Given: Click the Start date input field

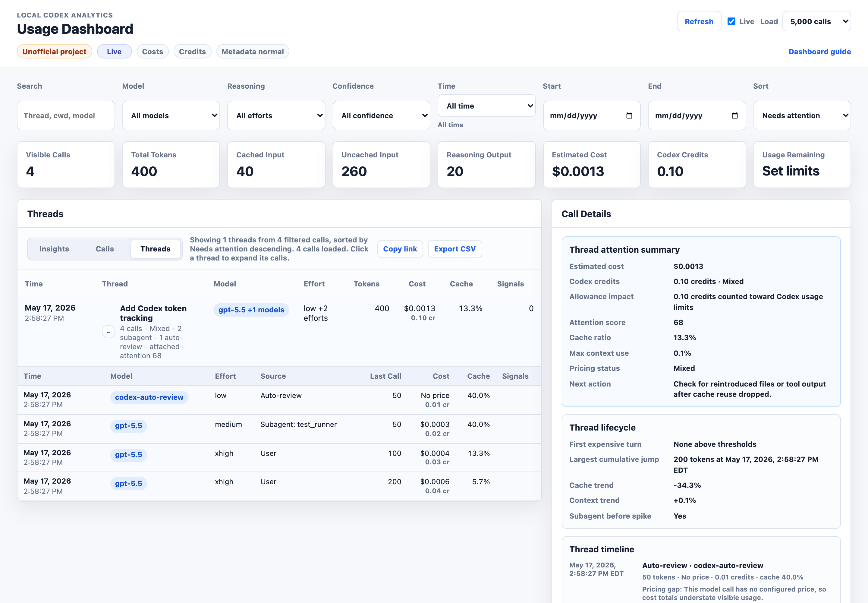Looking at the screenshot, I should click(x=592, y=115).
